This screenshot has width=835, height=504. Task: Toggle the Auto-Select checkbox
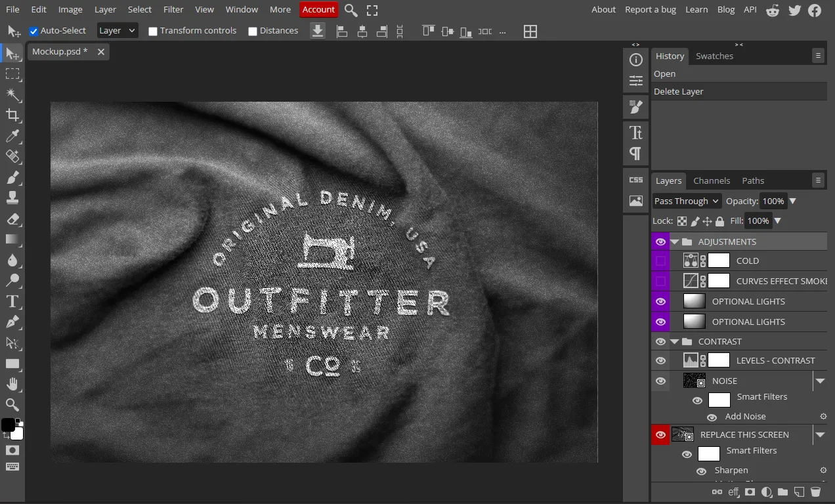[x=33, y=31]
